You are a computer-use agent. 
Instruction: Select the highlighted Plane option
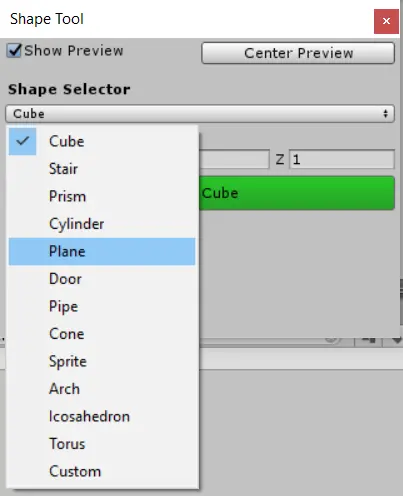(102, 251)
